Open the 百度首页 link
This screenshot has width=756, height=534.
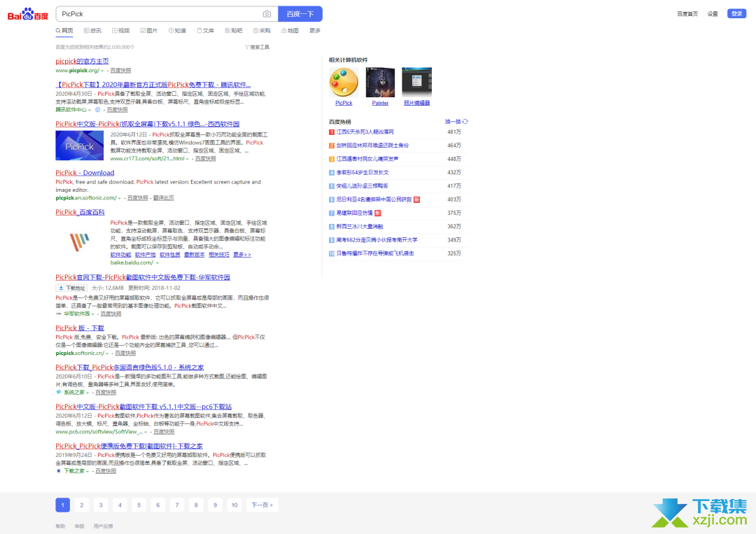pos(687,14)
